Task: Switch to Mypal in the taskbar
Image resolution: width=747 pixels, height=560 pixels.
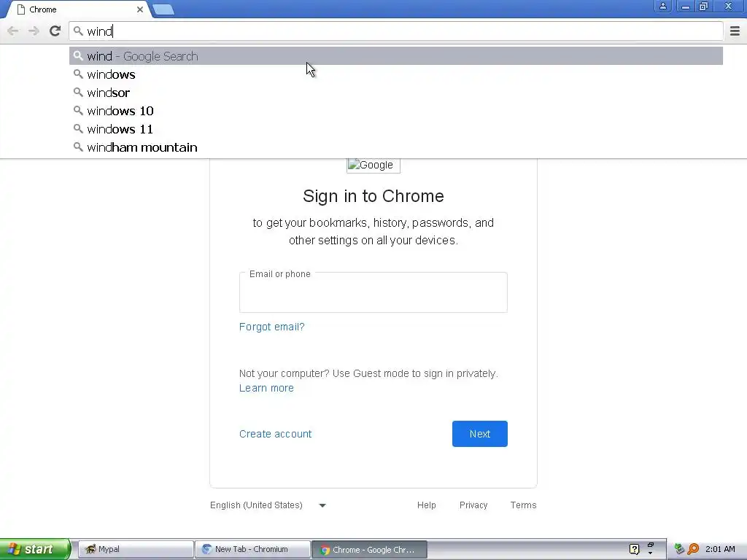Action: pos(135,549)
